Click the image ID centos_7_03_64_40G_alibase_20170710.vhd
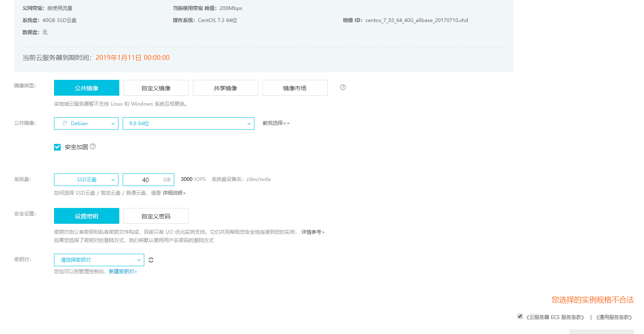 (x=417, y=20)
